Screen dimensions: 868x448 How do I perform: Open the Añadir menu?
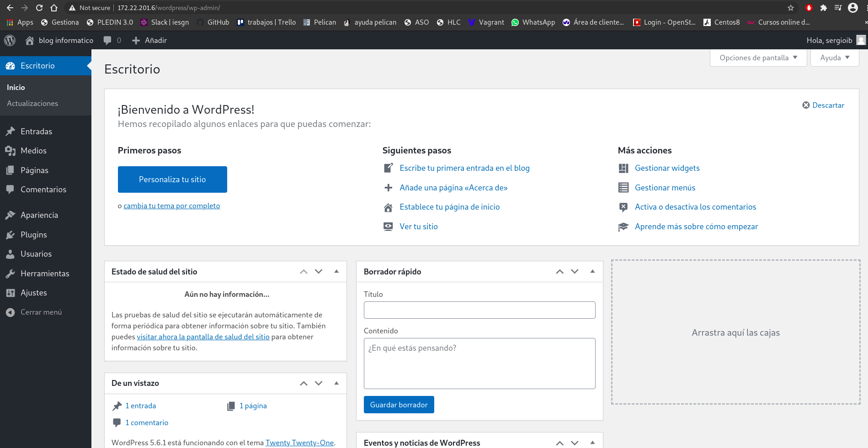pyautogui.click(x=149, y=40)
